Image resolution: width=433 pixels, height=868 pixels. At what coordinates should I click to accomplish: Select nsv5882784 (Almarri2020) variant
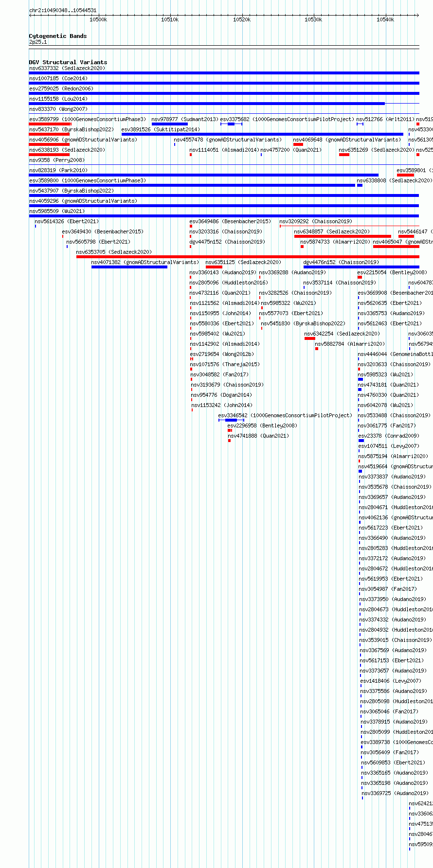tap(350, 344)
